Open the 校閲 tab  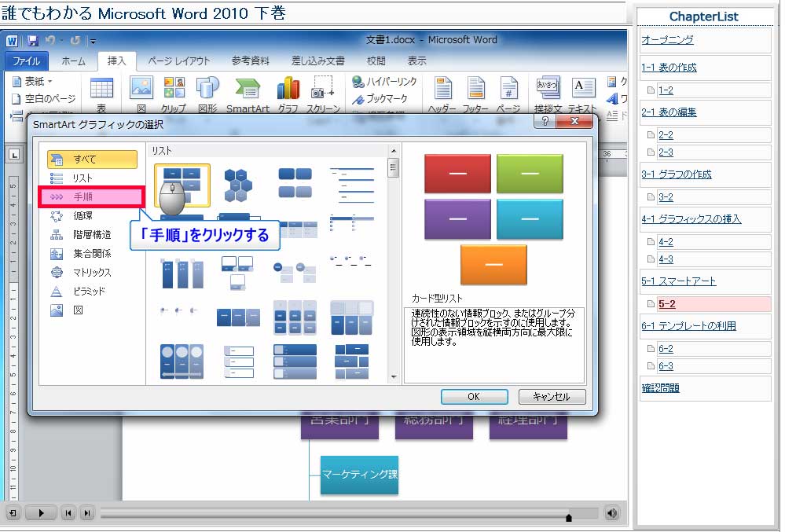click(x=376, y=61)
